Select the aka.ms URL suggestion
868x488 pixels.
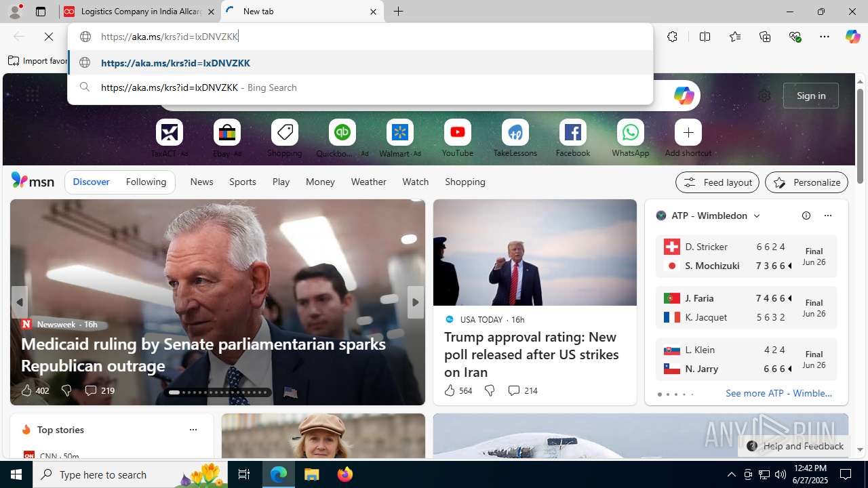point(360,63)
